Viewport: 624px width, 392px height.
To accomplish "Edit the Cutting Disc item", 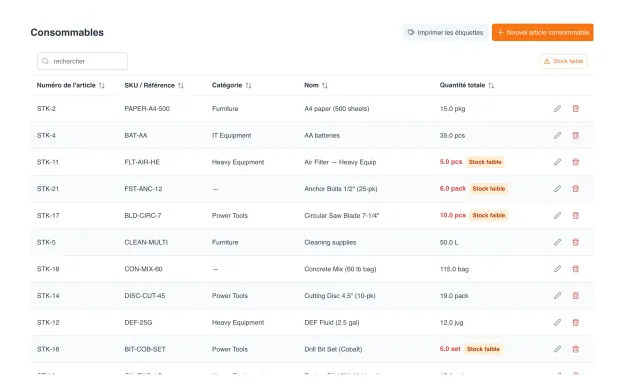I will [557, 296].
